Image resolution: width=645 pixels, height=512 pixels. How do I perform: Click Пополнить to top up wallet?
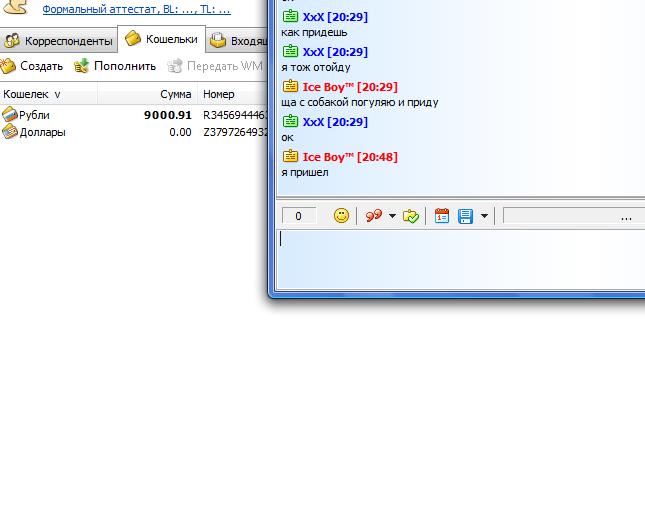pos(115,66)
